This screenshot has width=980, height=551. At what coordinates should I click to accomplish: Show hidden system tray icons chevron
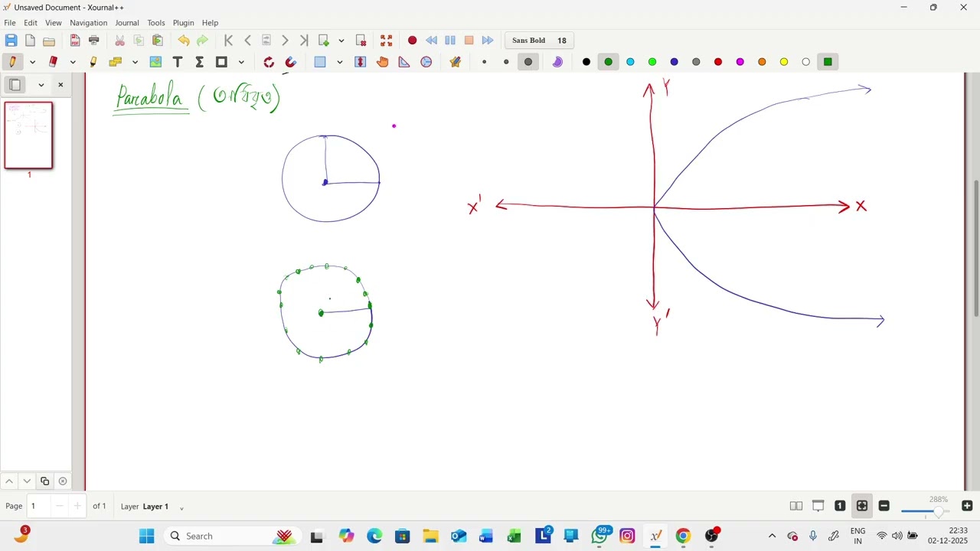[772, 536]
